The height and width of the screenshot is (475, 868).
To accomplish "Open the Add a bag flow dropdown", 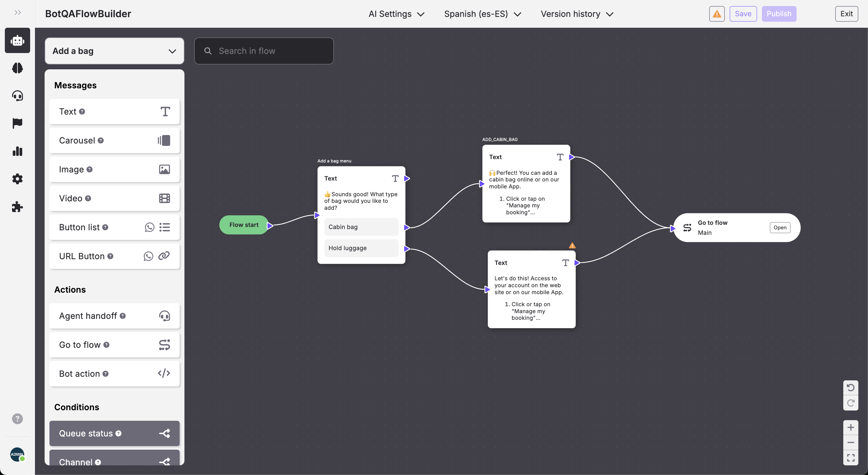I will (x=114, y=51).
